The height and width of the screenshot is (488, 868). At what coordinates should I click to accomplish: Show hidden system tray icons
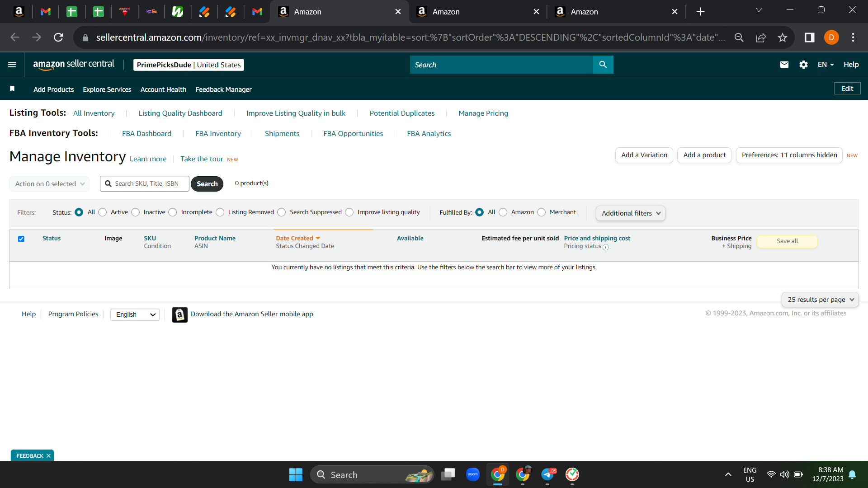click(728, 474)
